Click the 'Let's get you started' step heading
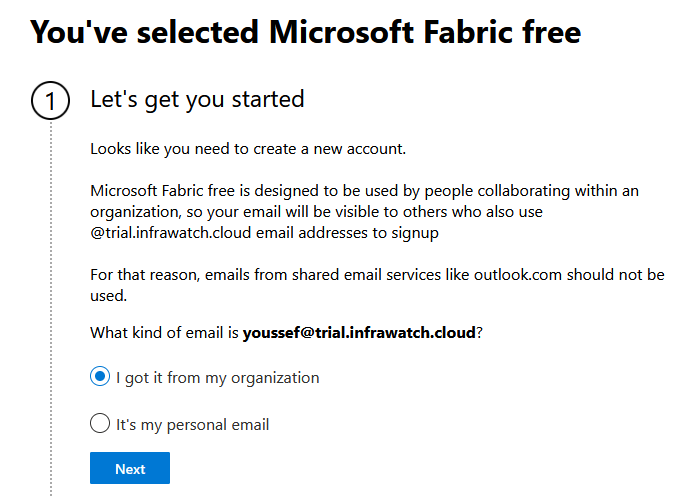This screenshot has height=497, width=684. pyautogui.click(x=197, y=99)
